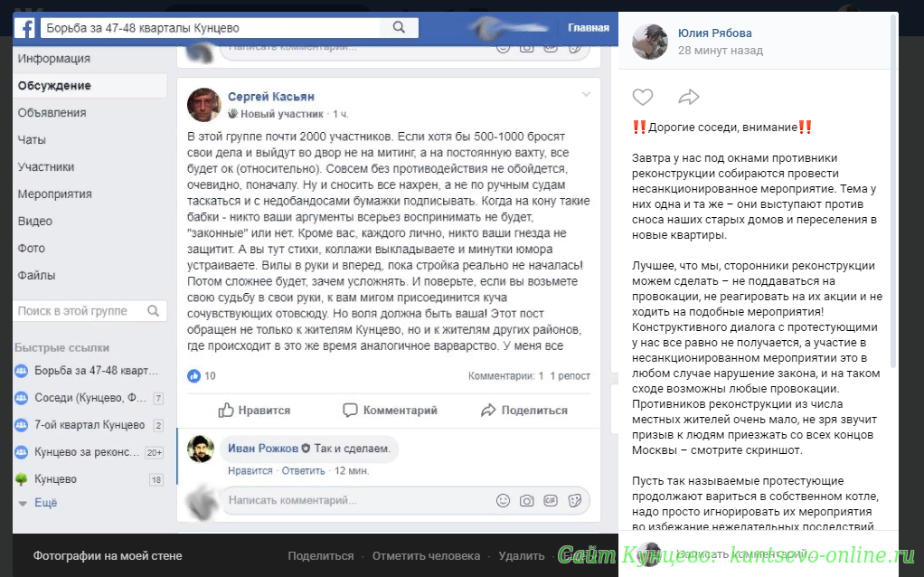
Task: Click Ответить under Иван Рожков's comment
Action: 303,471
